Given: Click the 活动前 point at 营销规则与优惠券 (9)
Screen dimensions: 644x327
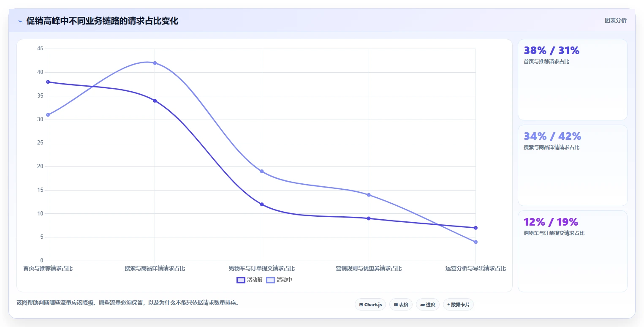Looking at the screenshot, I should click(369, 218).
